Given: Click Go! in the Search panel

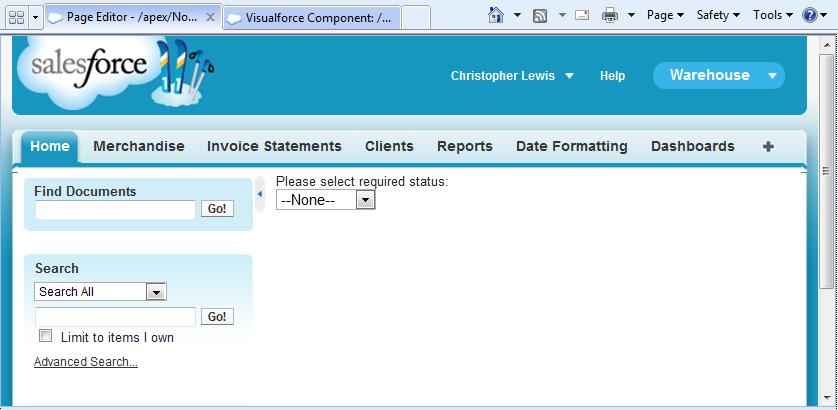Looking at the screenshot, I should pyautogui.click(x=217, y=317).
